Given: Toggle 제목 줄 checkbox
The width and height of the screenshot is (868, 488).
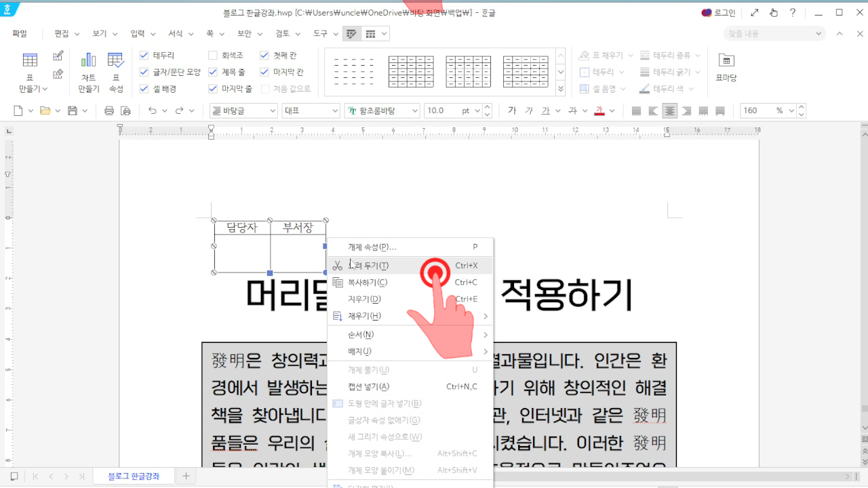Looking at the screenshot, I should [213, 72].
